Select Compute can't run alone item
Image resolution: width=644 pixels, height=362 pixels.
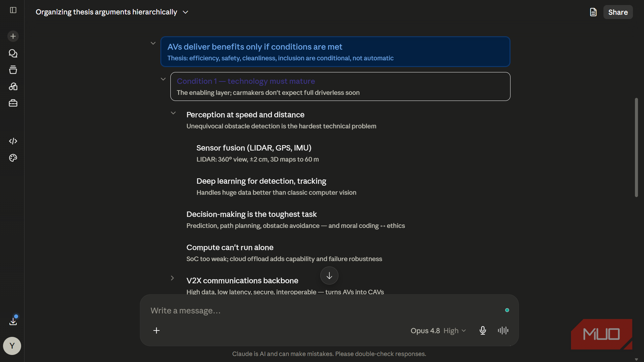(x=230, y=247)
